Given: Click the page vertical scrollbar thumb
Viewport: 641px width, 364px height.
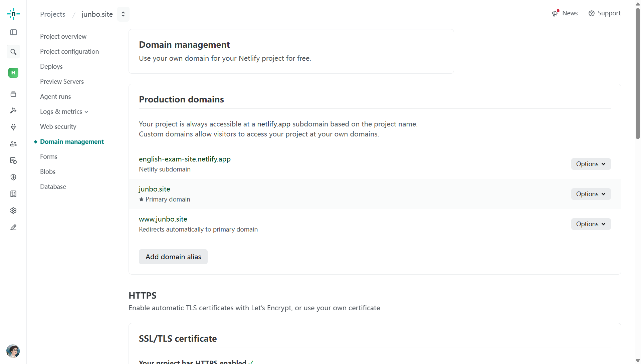Looking at the screenshot, I should click(x=638, y=73).
